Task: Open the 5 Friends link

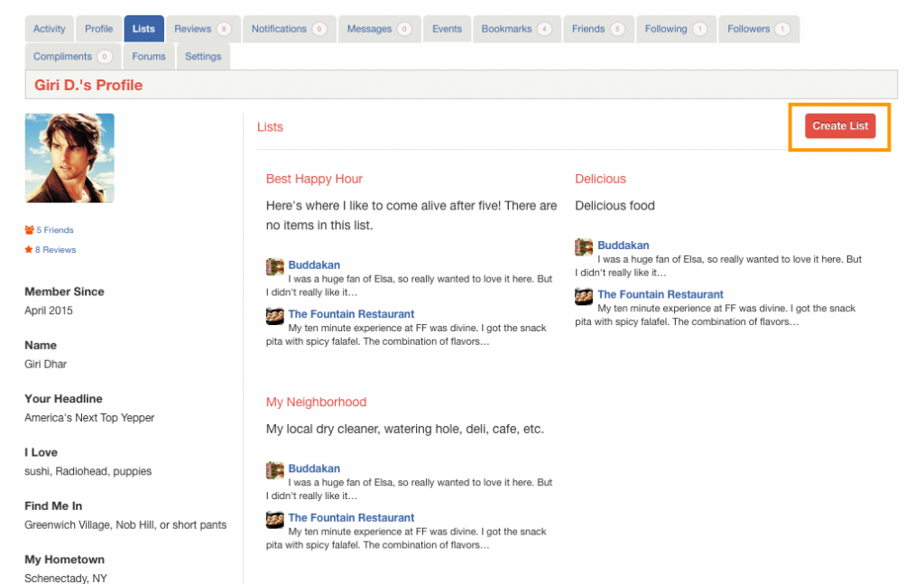Action: 55,230
